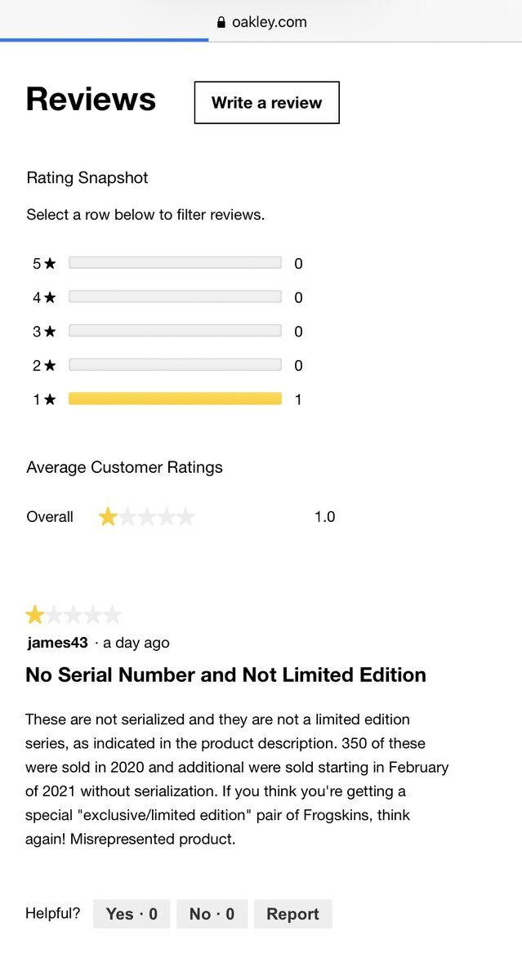Click the star icon next to 3
This screenshot has height=980, width=522.
tap(50, 331)
